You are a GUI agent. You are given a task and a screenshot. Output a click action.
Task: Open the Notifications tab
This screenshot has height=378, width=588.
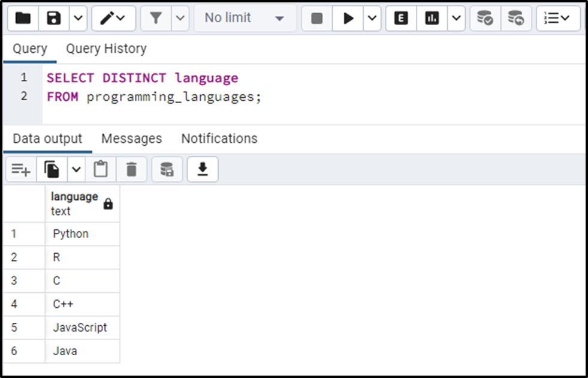219,139
